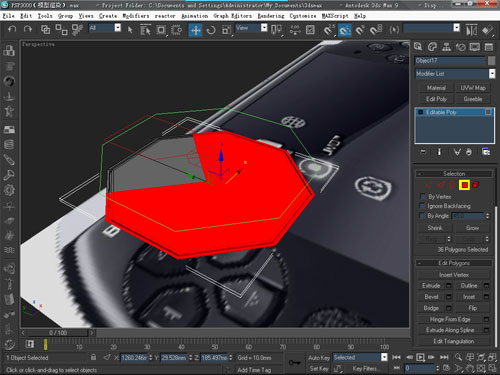Adjust By Angle spinner arrows
This screenshot has height=375, width=500.
click(x=487, y=216)
